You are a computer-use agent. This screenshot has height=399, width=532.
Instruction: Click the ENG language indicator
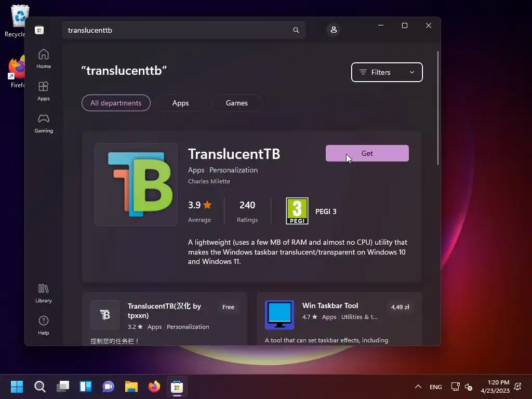(x=436, y=387)
